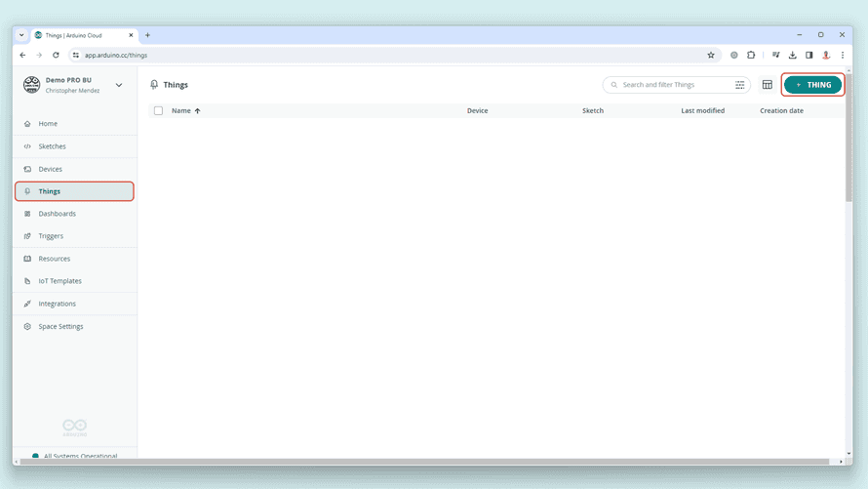868x489 pixels.
Task: Open Space Settings gear icon
Action: tap(27, 327)
